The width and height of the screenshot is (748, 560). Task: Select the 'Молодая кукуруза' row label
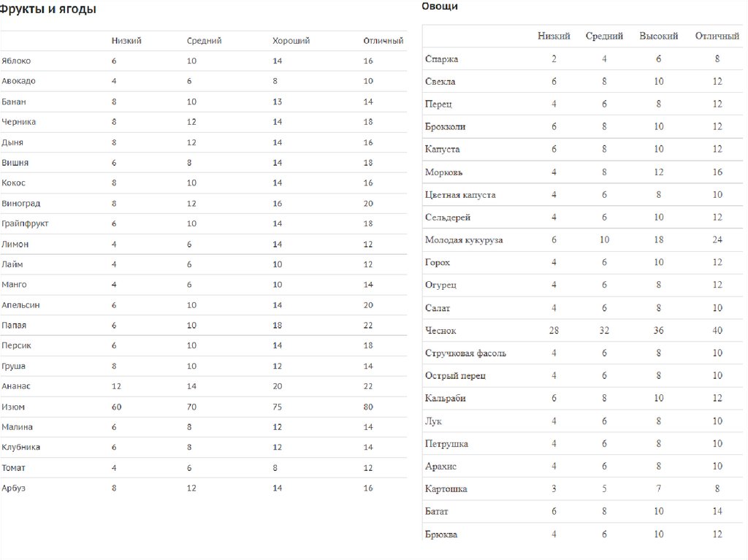(464, 240)
